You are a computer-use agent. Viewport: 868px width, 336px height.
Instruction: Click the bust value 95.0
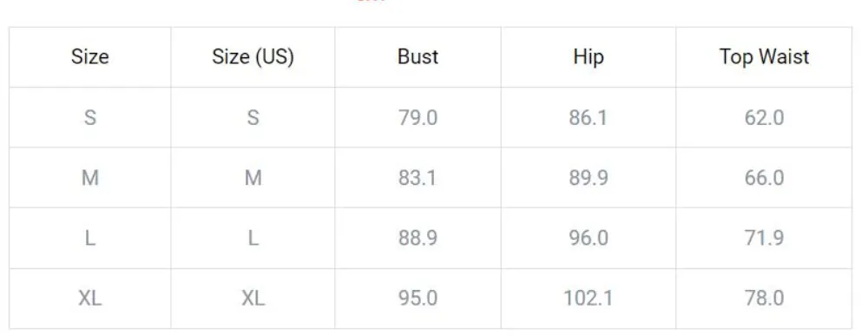tap(418, 299)
